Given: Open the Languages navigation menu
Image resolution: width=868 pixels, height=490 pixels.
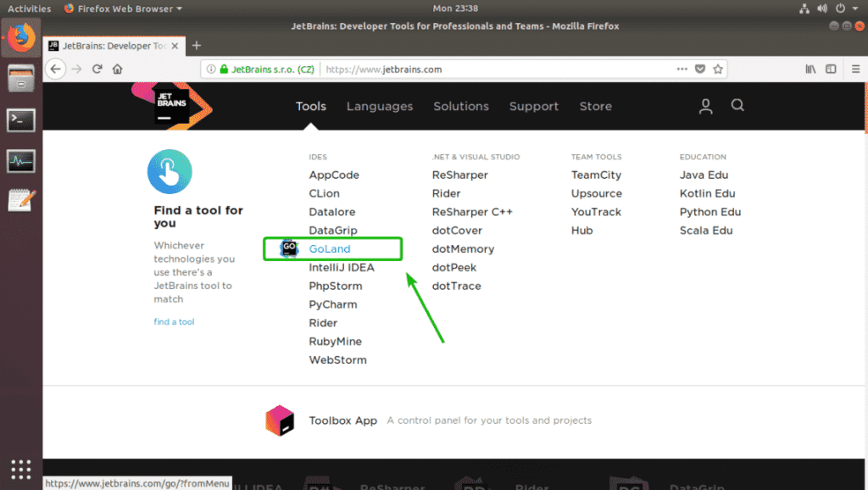Looking at the screenshot, I should point(380,106).
